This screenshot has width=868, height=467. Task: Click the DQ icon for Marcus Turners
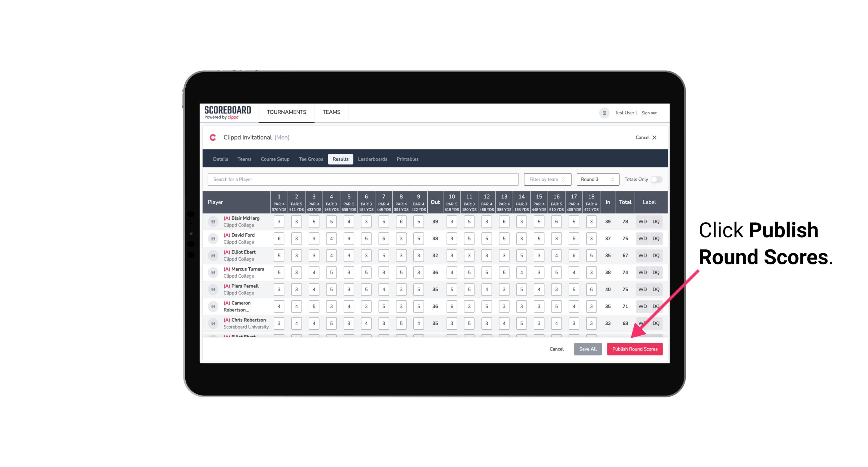tap(656, 272)
